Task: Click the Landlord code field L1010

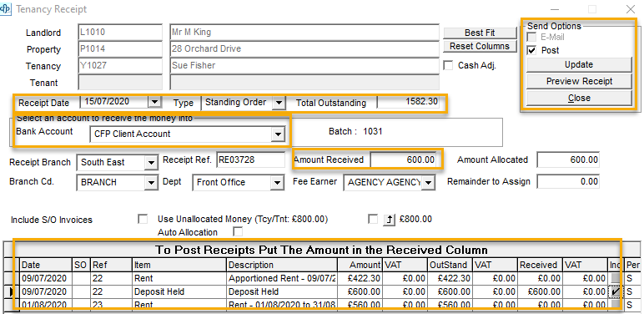Action: click(x=120, y=32)
